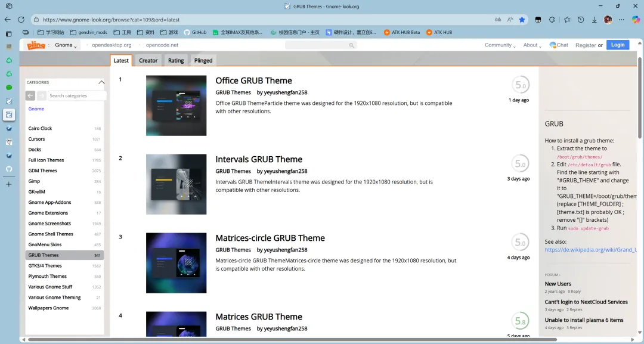
Task: Open the Office GRUB Theme thumbnail
Action: 176,106
